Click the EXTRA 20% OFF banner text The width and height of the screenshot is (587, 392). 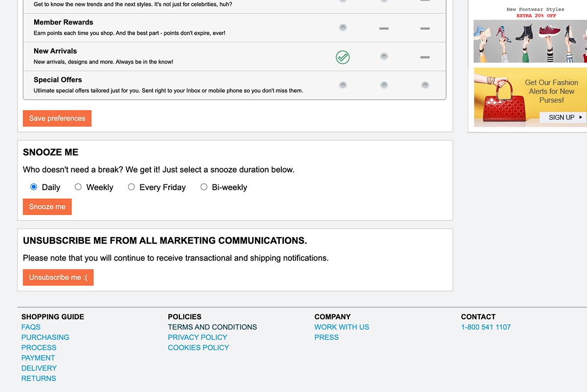pos(536,16)
